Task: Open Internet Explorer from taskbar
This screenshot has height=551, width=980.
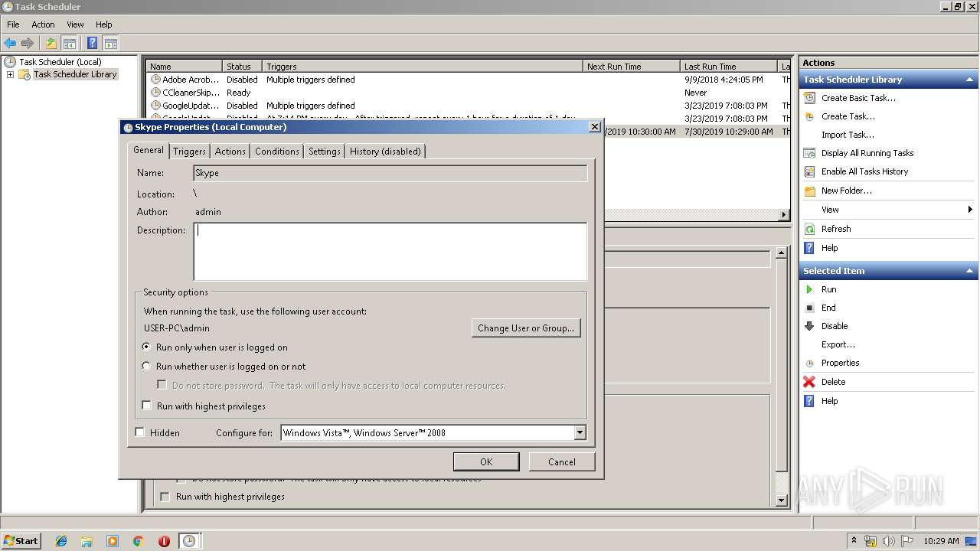Action: point(61,541)
